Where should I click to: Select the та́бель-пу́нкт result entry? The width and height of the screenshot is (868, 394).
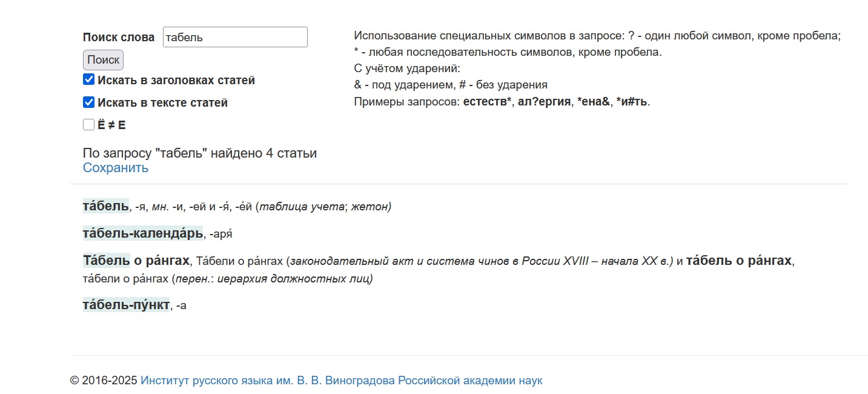coord(126,305)
